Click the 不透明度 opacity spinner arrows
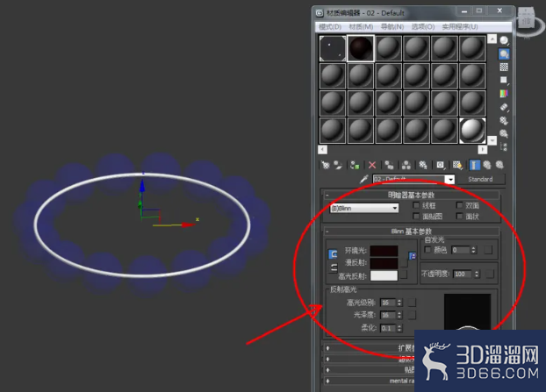This screenshot has height=392, width=546. (x=477, y=274)
